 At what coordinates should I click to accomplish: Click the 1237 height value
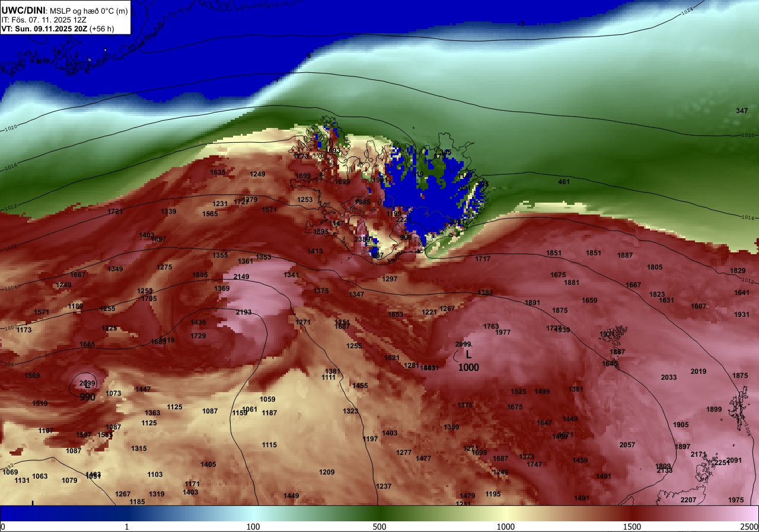coord(384,486)
